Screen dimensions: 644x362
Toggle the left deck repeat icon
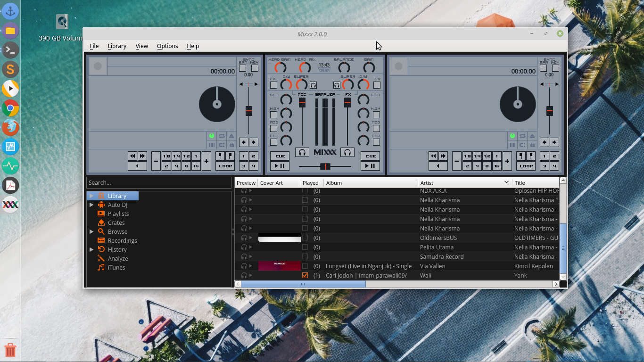[222, 136]
